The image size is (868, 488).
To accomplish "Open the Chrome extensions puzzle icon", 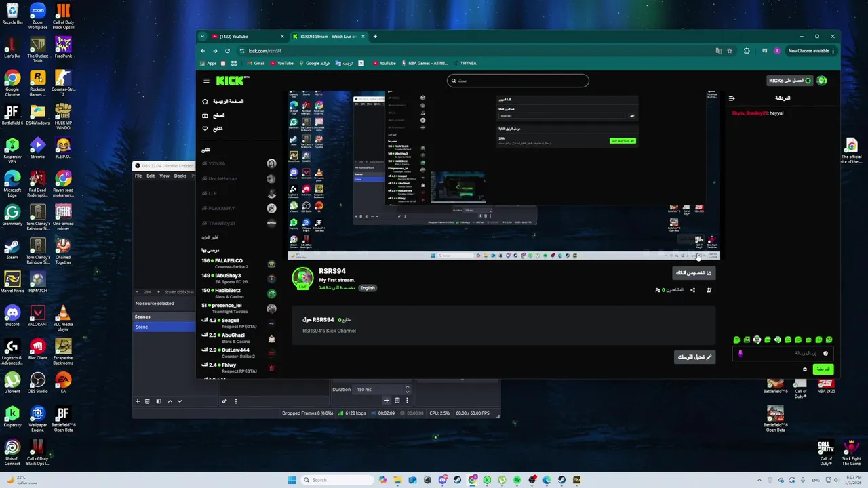I will 747,51.
